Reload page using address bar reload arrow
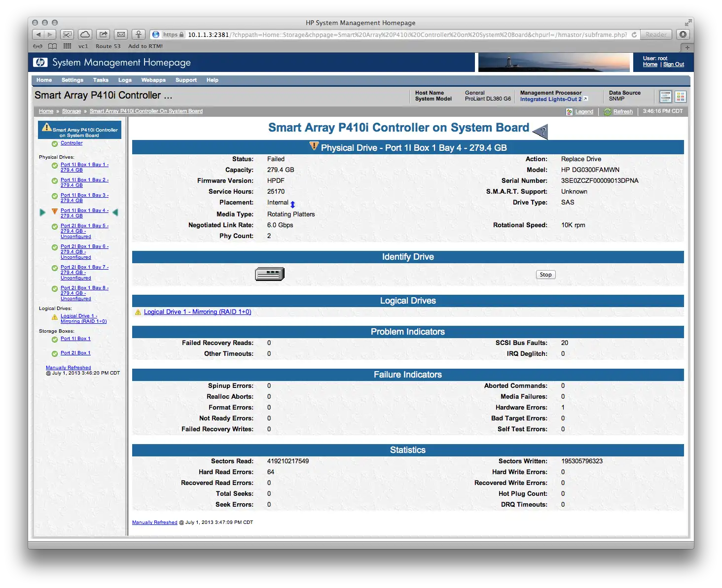Screen dimensions: 722x588 [x=634, y=35]
